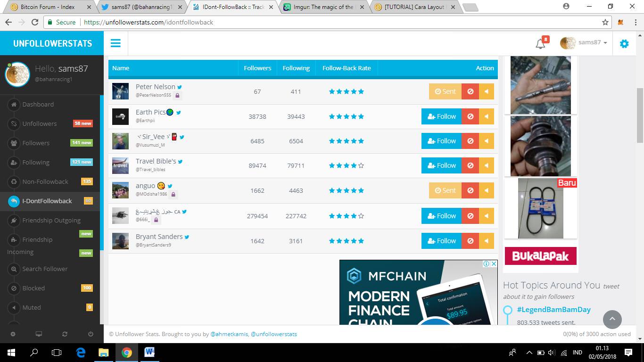This screenshot has height=362, width=644.
Task: Click Follow button for @666i_ row
Action: click(x=441, y=216)
